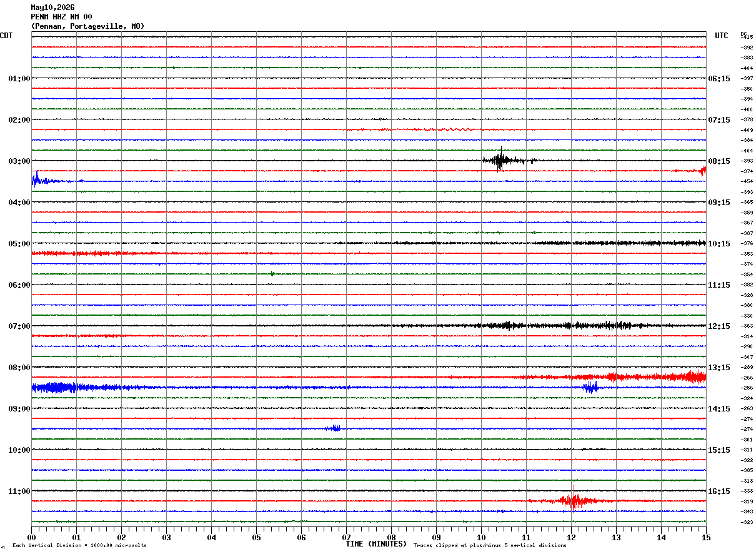Click the green spike near minute 5
Image resolution: width=756 pixels, height=554 pixels.
coord(272,274)
